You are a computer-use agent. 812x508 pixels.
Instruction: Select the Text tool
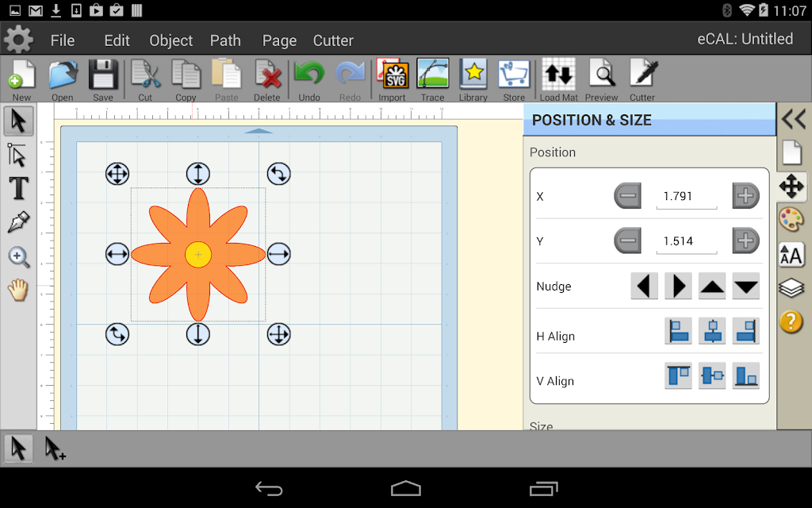click(19, 188)
